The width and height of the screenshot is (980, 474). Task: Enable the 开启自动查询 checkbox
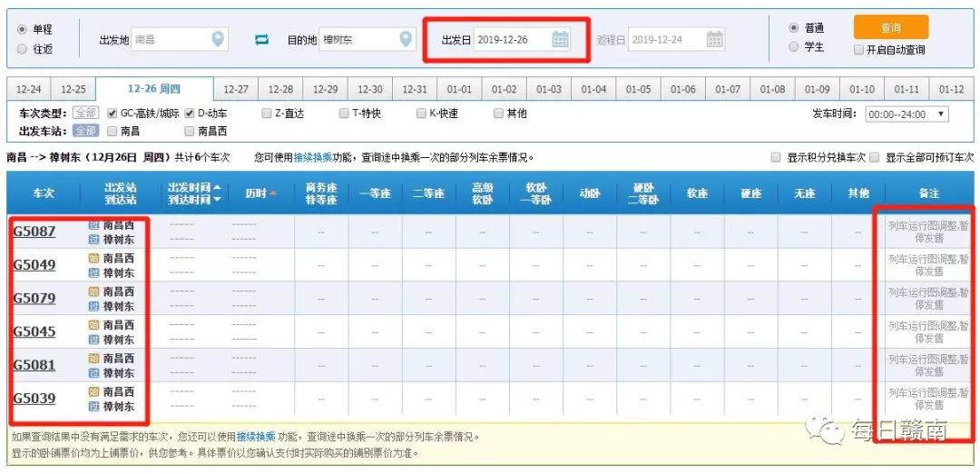click(x=858, y=50)
